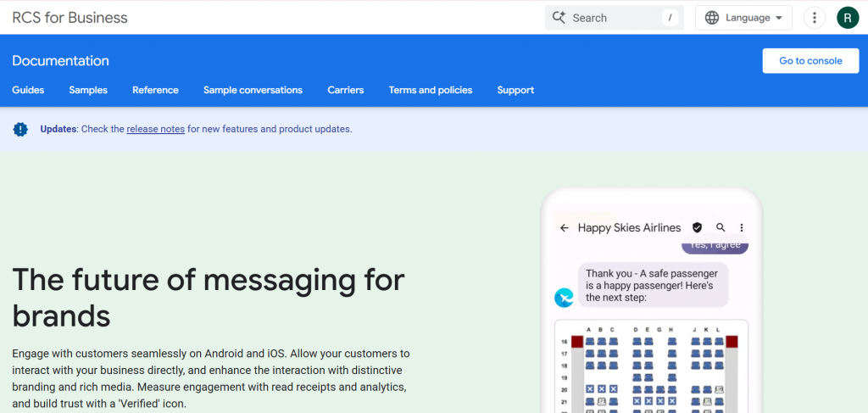Click the verified shield icon
Viewport: 868px width, 413px height.
[x=697, y=227]
